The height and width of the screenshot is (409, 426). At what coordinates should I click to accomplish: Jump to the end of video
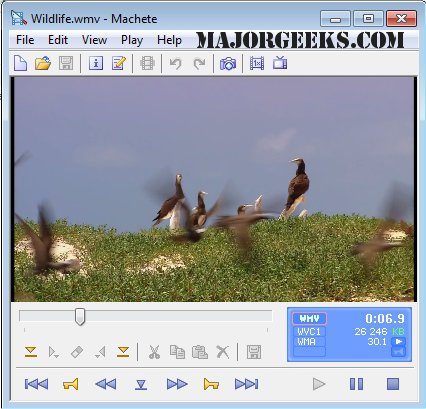[246, 384]
